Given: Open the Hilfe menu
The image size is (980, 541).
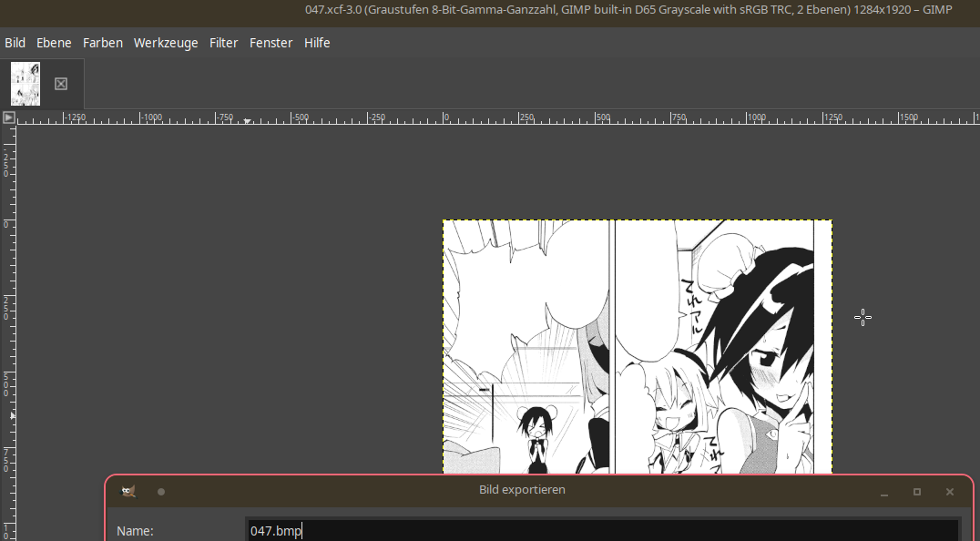Looking at the screenshot, I should (317, 43).
